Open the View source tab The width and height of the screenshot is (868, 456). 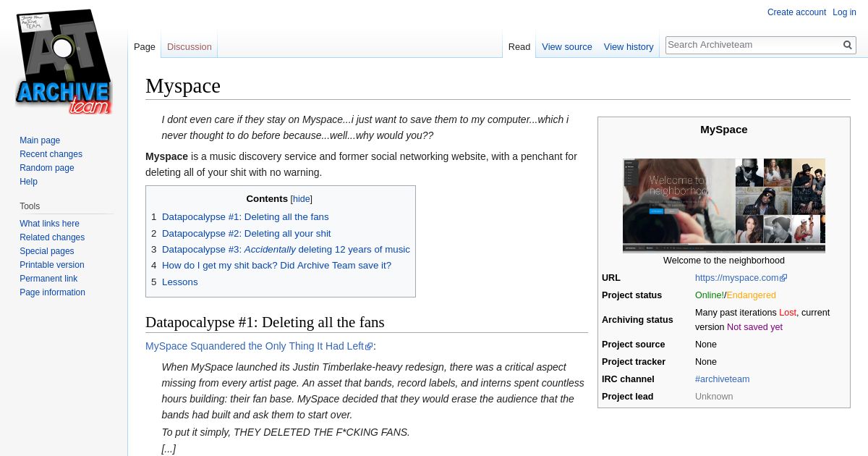click(x=567, y=46)
